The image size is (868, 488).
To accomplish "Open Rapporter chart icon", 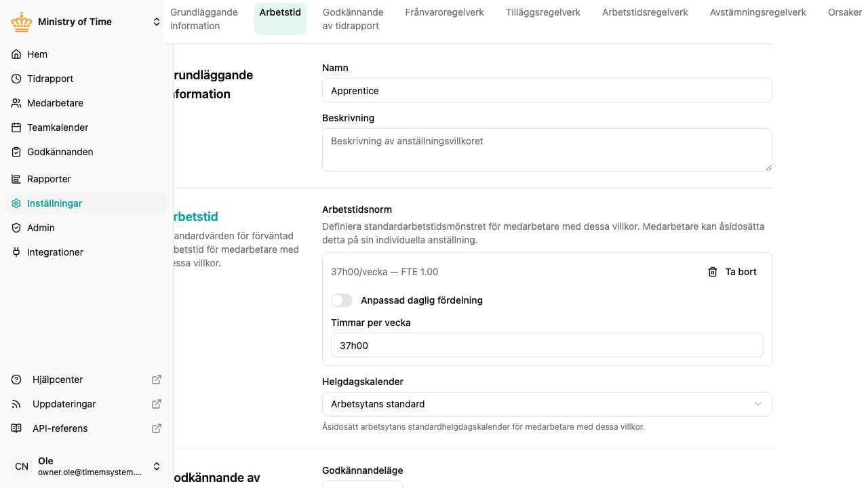I will (16, 179).
